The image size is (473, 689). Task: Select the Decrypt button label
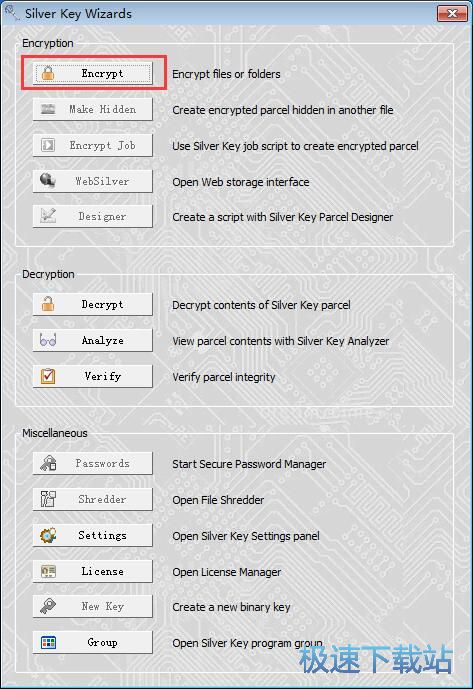[102, 304]
